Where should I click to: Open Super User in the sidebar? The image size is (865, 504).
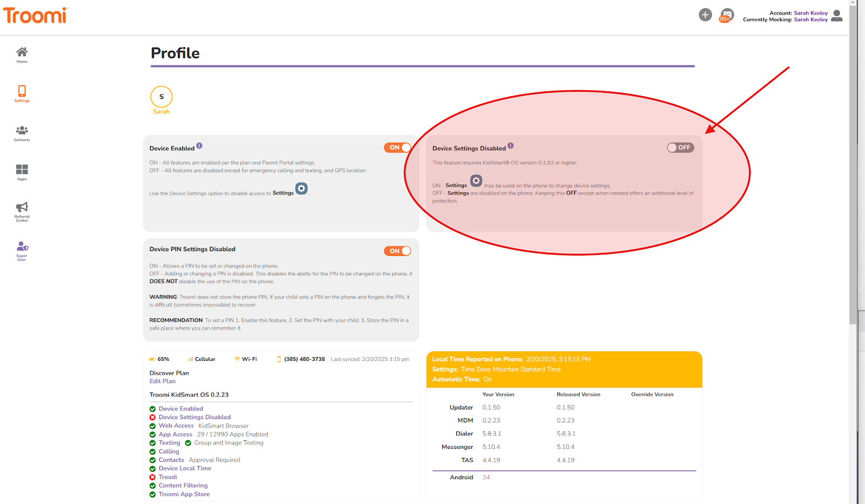(x=22, y=251)
